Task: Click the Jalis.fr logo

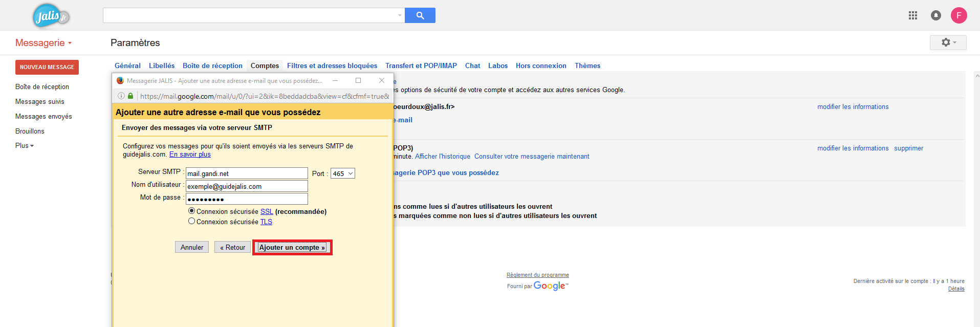Action: (x=50, y=16)
